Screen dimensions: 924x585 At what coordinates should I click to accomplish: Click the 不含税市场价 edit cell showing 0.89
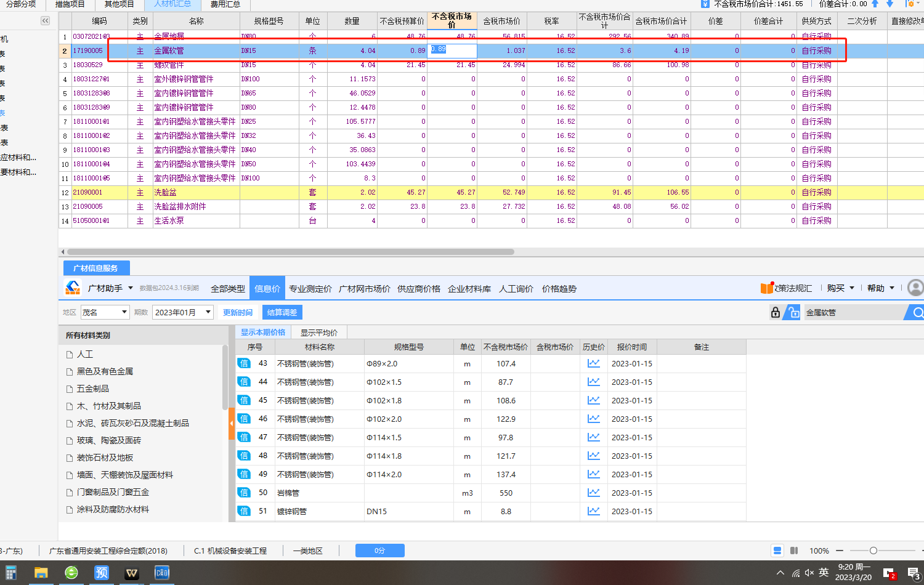[452, 50]
